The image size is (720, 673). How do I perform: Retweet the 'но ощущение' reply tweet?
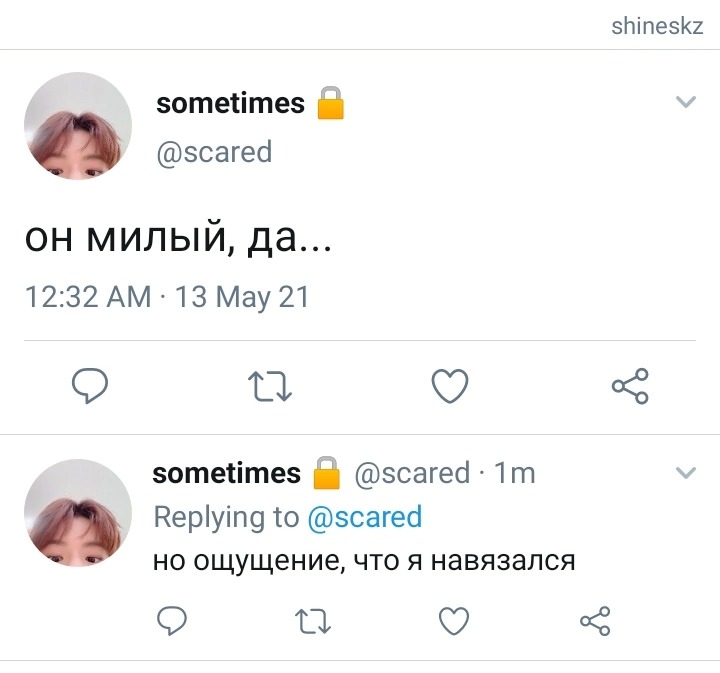tap(313, 621)
